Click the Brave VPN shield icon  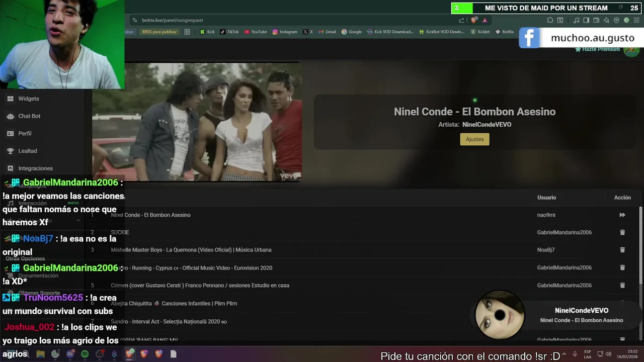click(x=616, y=20)
